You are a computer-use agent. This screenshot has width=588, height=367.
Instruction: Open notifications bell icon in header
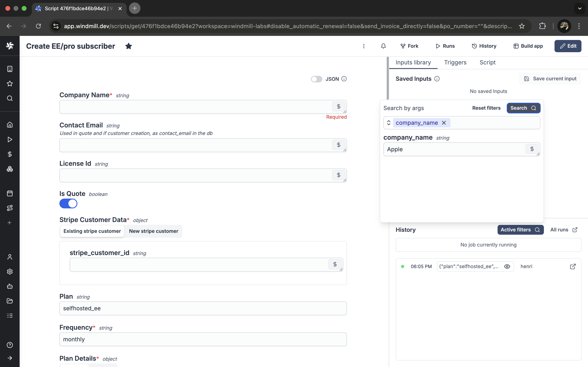pos(383,46)
